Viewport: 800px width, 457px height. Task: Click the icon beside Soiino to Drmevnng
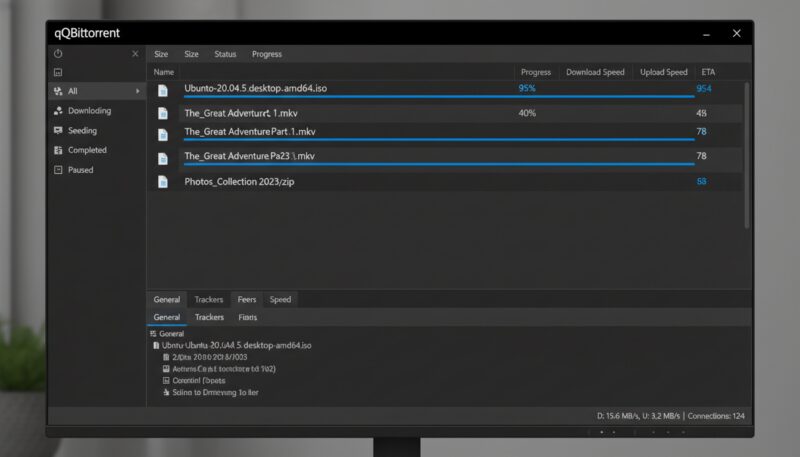[166, 392]
